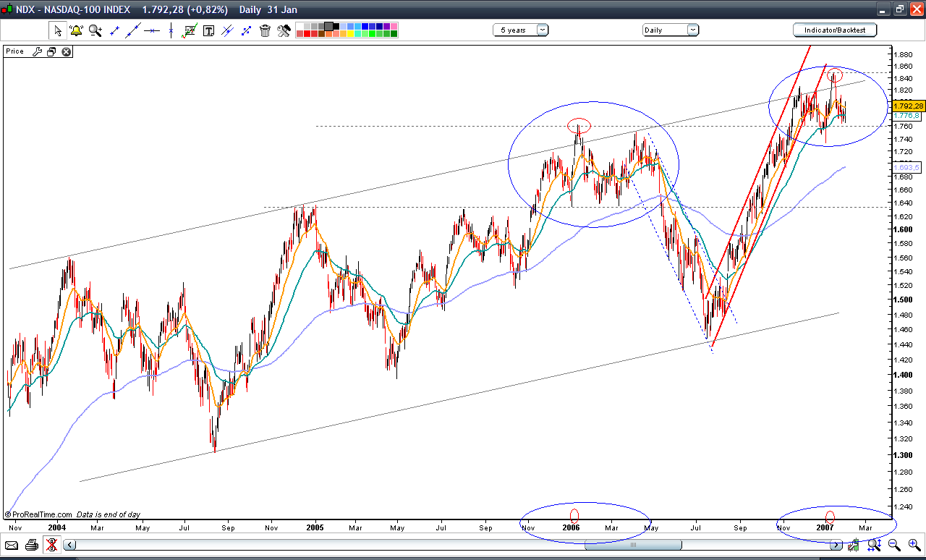The width and height of the screenshot is (926, 560).
Task: Click the trash can delete icon
Action: tap(265, 30)
